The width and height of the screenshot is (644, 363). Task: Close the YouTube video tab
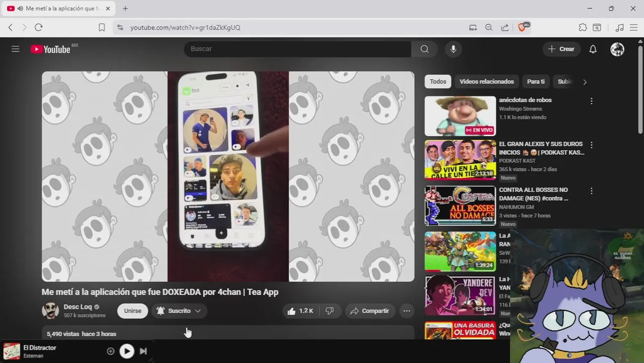108,9
